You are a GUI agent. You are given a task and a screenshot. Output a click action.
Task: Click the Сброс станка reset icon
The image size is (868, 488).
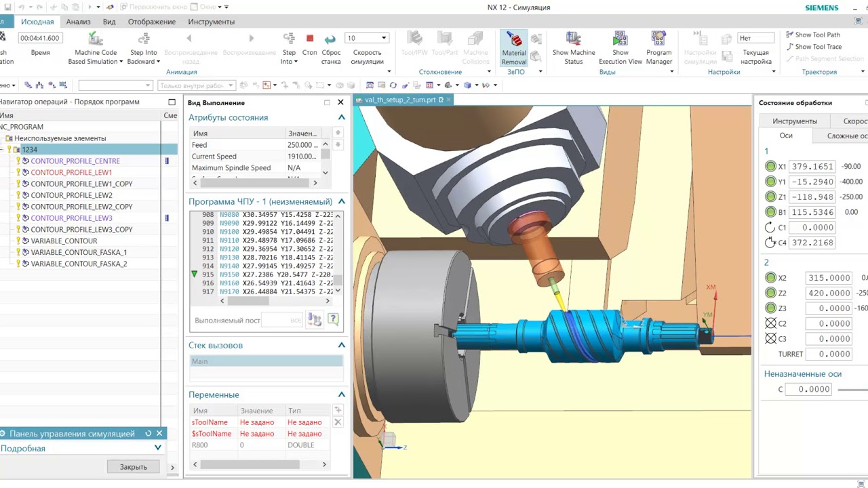coord(330,39)
